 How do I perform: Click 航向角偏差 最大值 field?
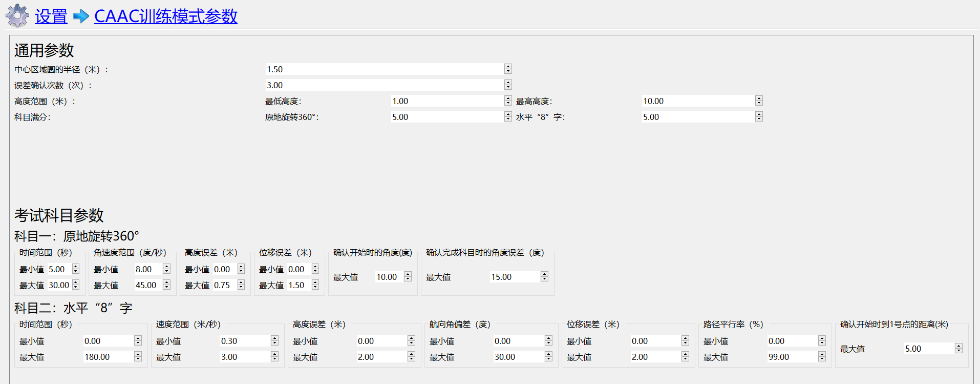(x=518, y=357)
